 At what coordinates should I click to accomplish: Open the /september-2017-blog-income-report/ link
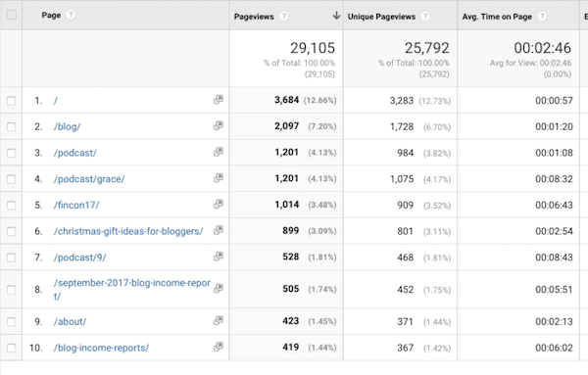coord(131,289)
